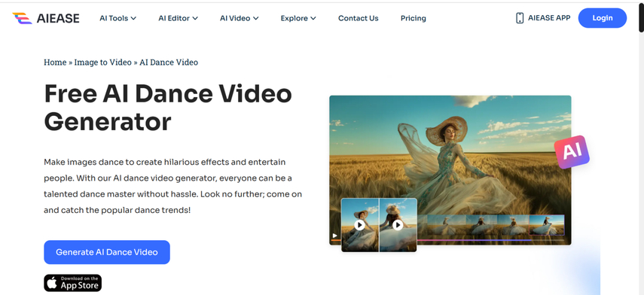Play the left preview thumbnail video
This screenshot has height=295, width=644.
360,225
